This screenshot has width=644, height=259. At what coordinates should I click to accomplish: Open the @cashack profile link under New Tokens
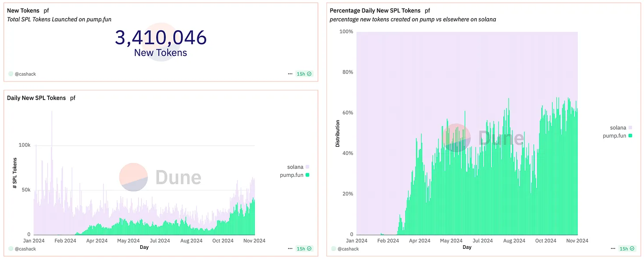pyautogui.click(x=25, y=74)
